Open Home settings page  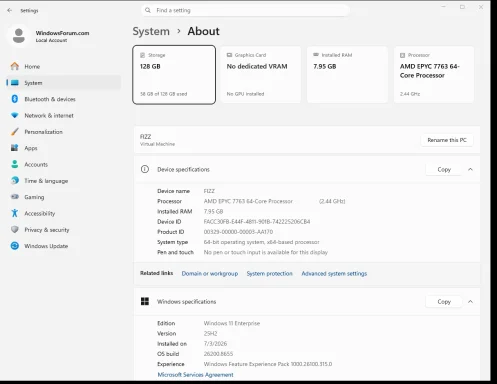[x=63, y=66]
